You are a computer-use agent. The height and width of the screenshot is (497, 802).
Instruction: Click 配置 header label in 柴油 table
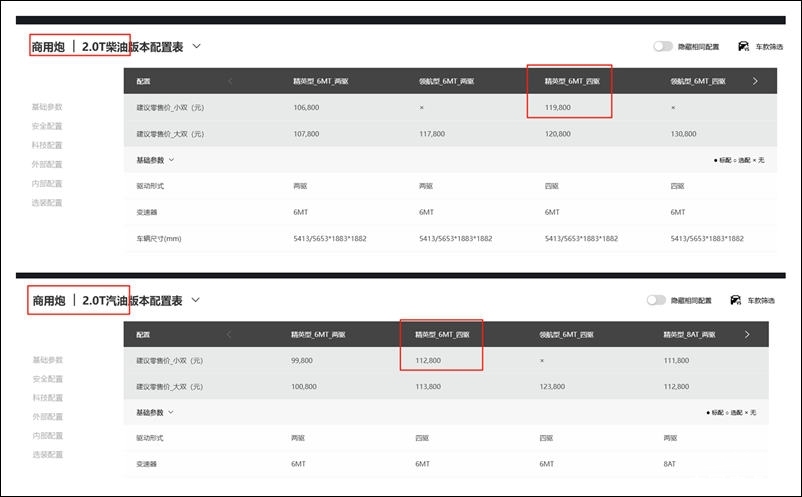[x=143, y=81]
